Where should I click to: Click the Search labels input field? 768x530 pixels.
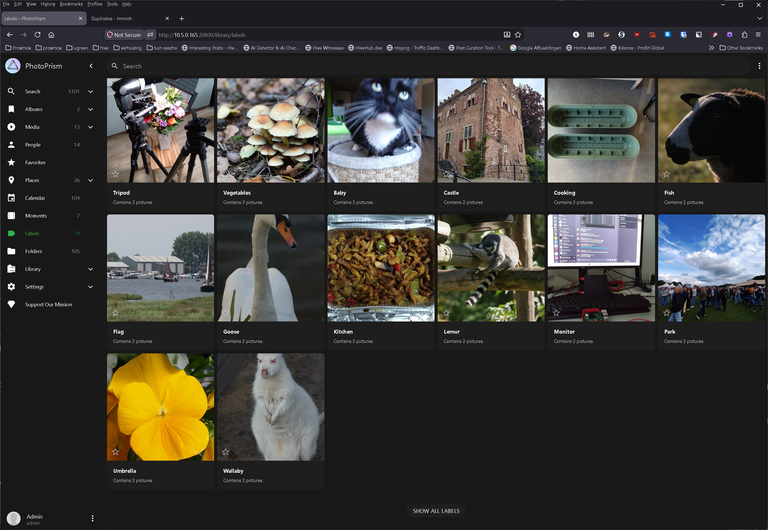point(429,66)
